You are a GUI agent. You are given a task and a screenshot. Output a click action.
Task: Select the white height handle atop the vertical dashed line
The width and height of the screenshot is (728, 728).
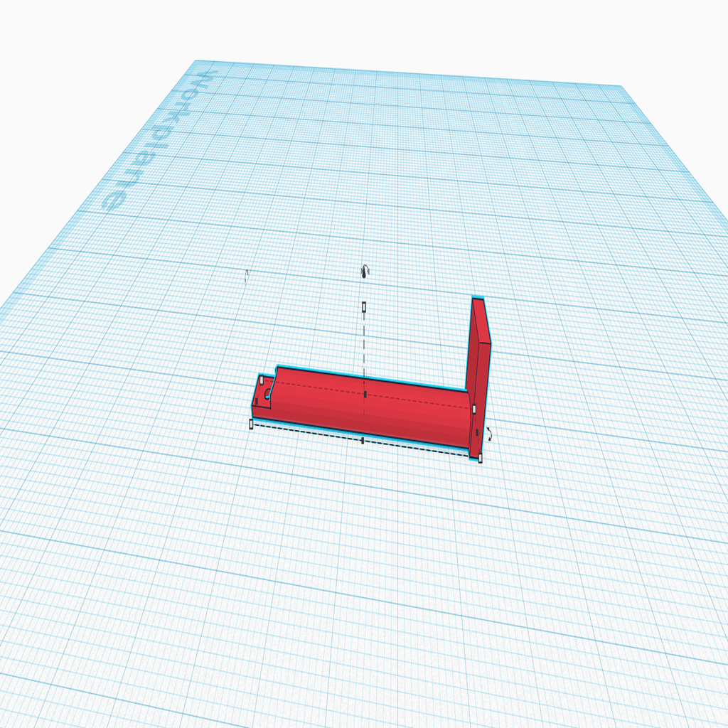click(364, 307)
